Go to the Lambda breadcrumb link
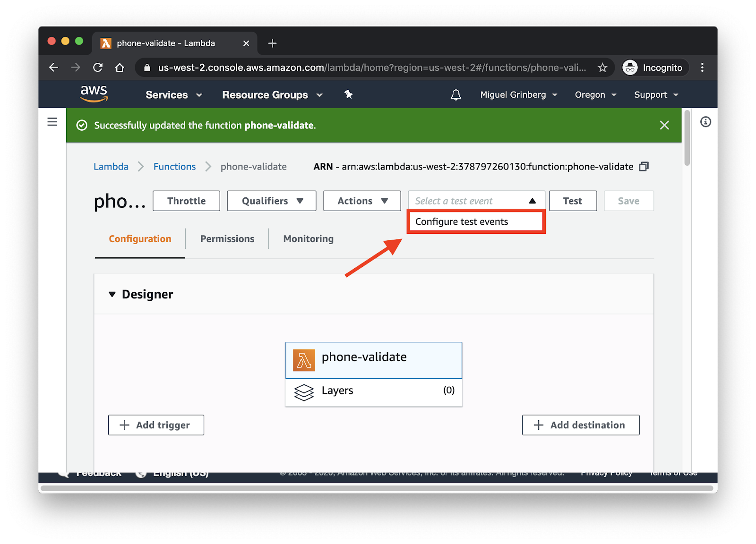 (x=111, y=167)
